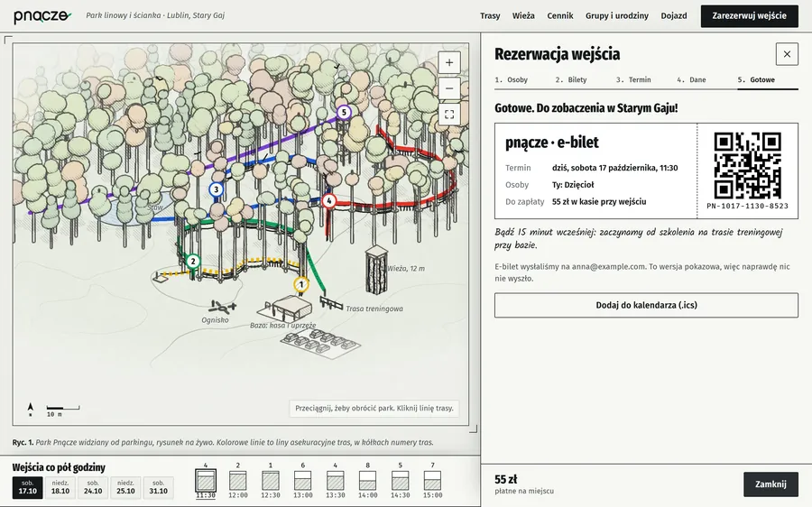
Task: Zoom in on the park map
Action: [x=449, y=62]
